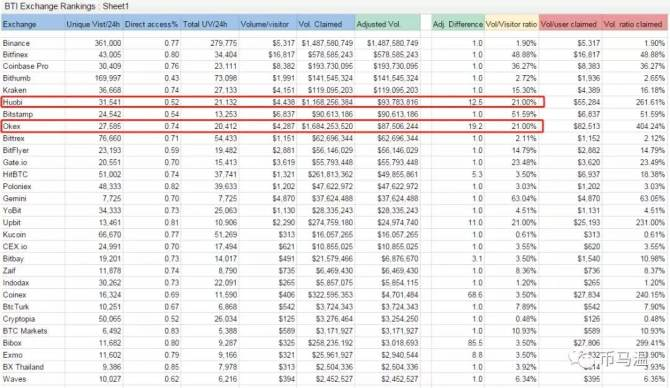Select the yellow Vol/Visitor ratio header
The image size is (670, 388).
pyautogui.click(x=511, y=24)
